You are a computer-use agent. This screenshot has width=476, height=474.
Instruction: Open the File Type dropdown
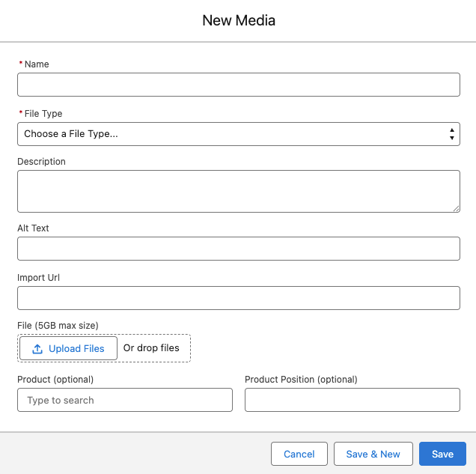point(239,134)
